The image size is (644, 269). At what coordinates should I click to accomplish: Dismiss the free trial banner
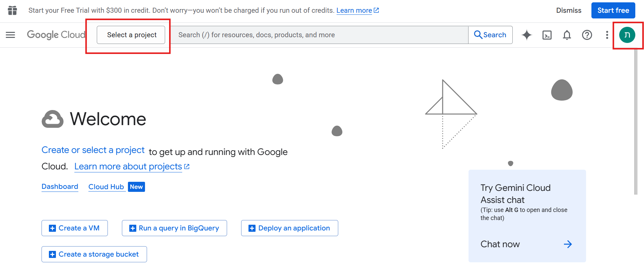(x=568, y=10)
